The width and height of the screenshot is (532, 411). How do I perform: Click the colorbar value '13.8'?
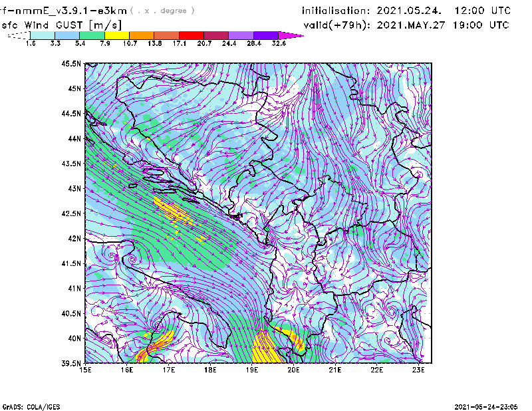[155, 43]
